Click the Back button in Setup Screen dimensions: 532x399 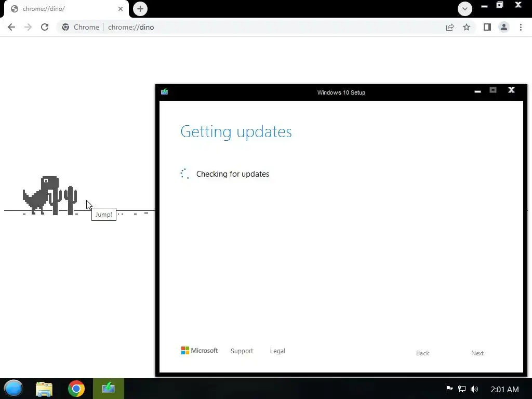[422, 353]
